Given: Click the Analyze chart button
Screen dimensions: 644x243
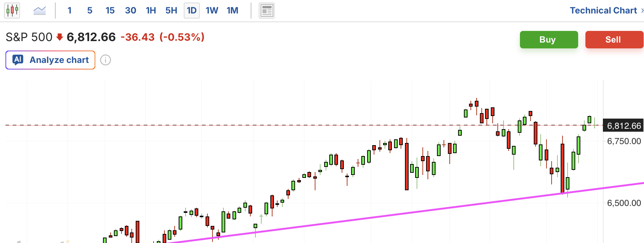Looking at the screenshot, I should tap(51, 60).
